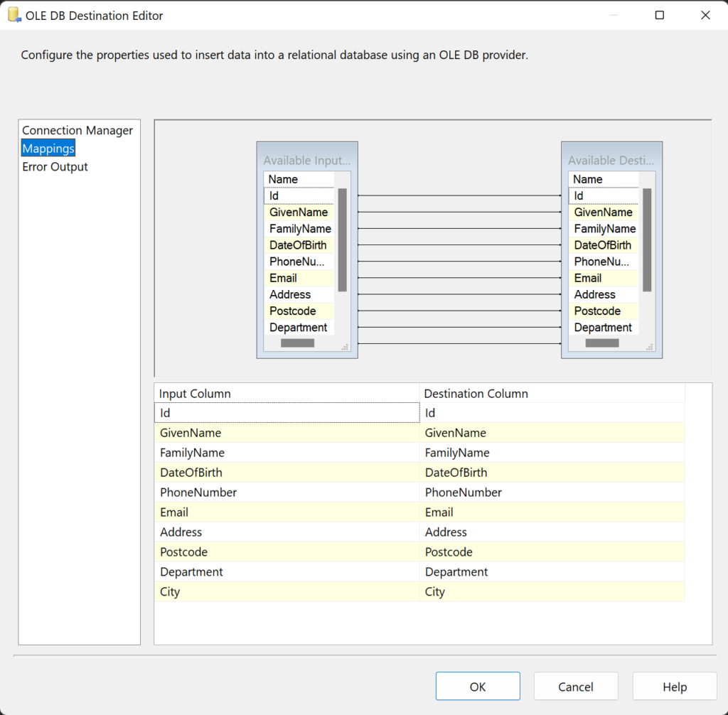Select the Connection Manager page
The height and width of the screenshot is (715, 728).
[77, 130]
